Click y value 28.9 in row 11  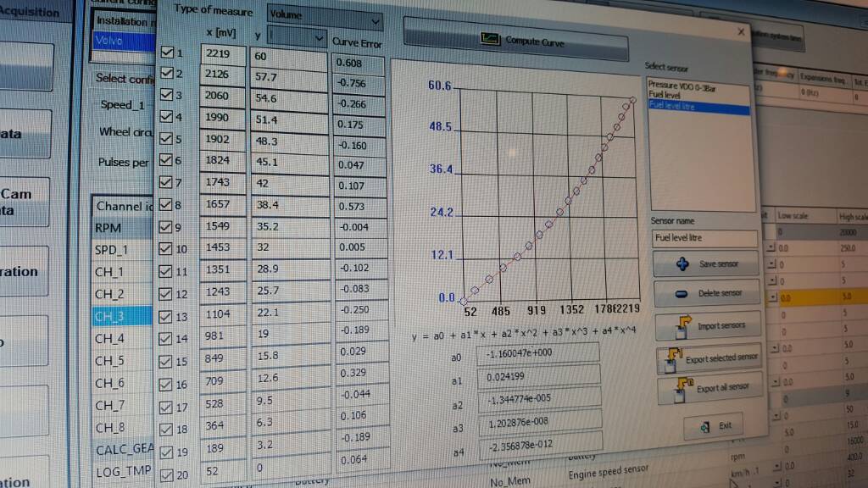[x=291, y=269]
